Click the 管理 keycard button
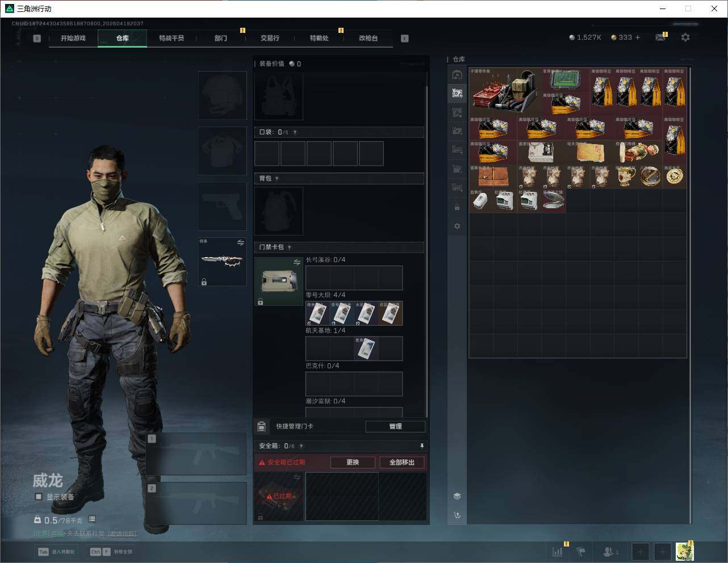The width and height of the screenshot is (728, 563). coord(395,426)
